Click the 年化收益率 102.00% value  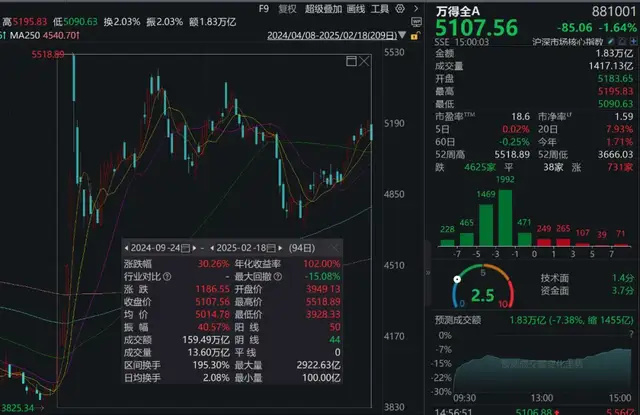322,264
